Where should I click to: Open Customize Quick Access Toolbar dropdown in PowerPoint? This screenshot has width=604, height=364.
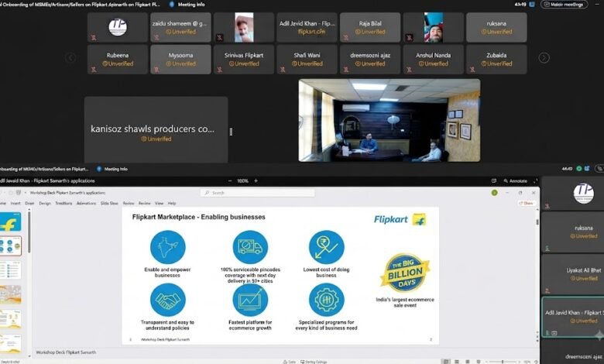(x=26, y=193)
